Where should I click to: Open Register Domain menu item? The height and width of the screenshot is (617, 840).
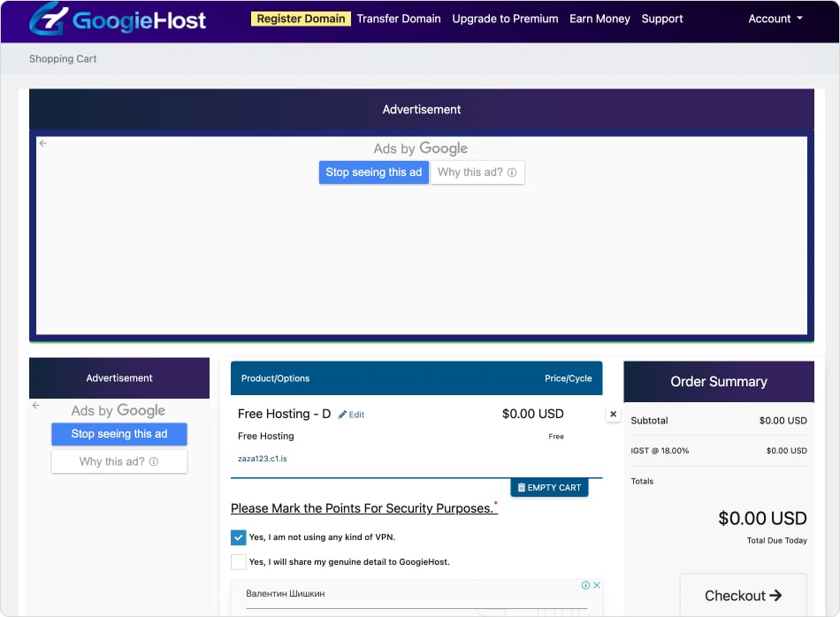tap(301, 19)
